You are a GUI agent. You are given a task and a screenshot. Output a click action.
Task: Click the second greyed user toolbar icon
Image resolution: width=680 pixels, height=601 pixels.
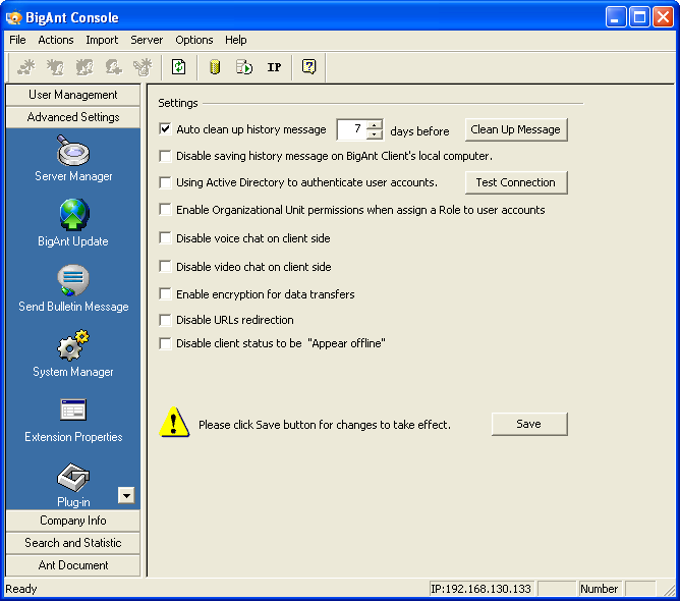(55, 67)
